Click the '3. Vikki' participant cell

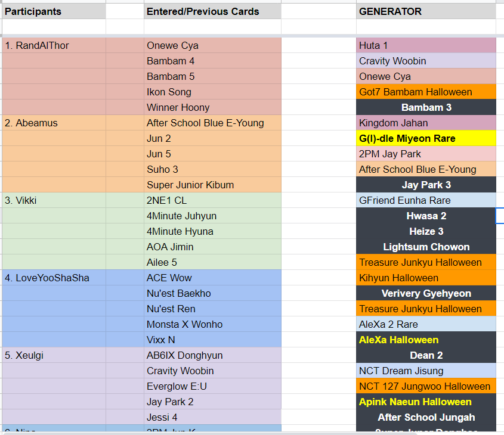(54, 200)
